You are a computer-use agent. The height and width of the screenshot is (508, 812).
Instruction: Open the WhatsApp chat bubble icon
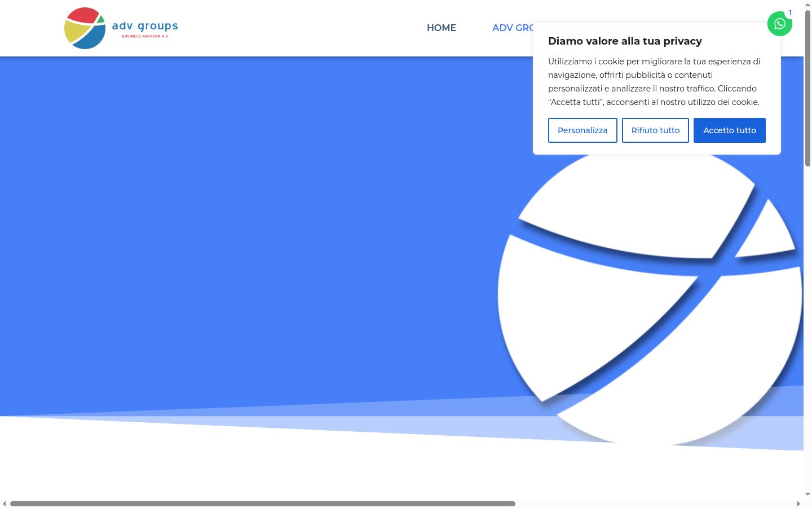pyautogui.click(x=780, y=24)
